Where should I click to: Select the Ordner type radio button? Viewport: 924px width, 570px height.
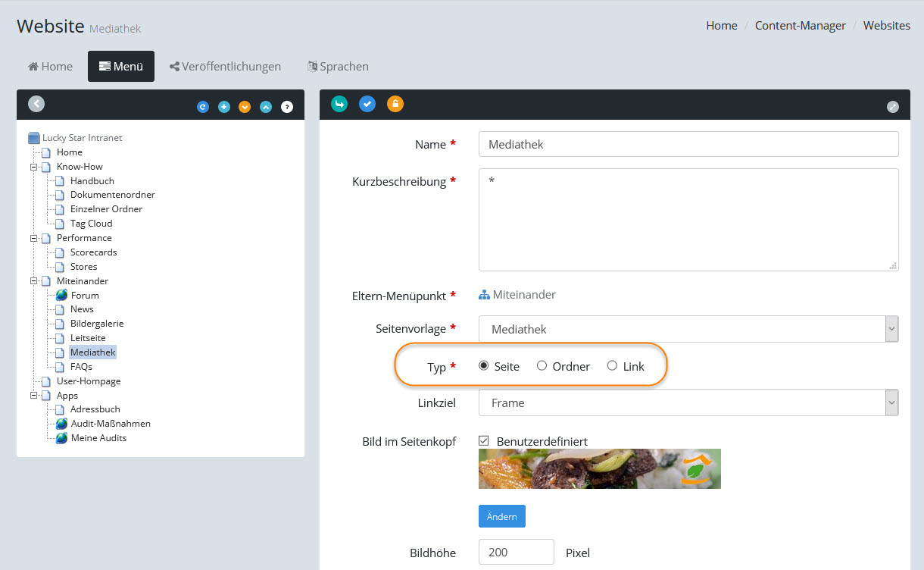(x=542, y=366)
